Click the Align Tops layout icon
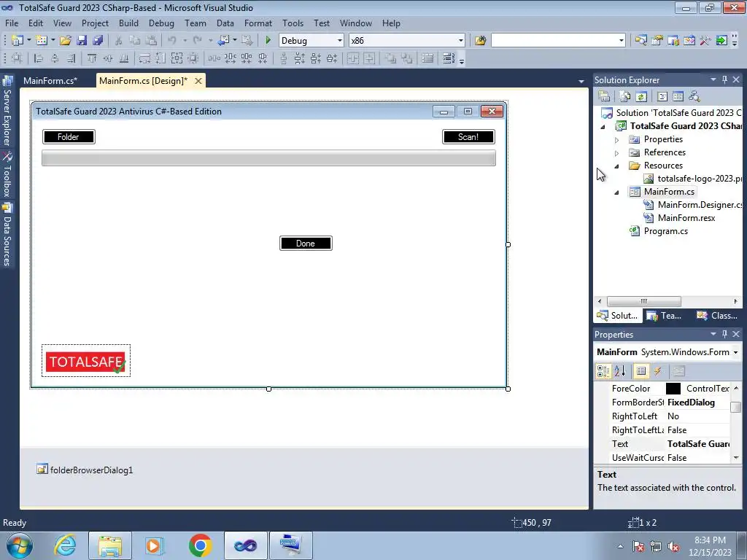The width and height of the screenshot is (747, 560). [92, 58]
